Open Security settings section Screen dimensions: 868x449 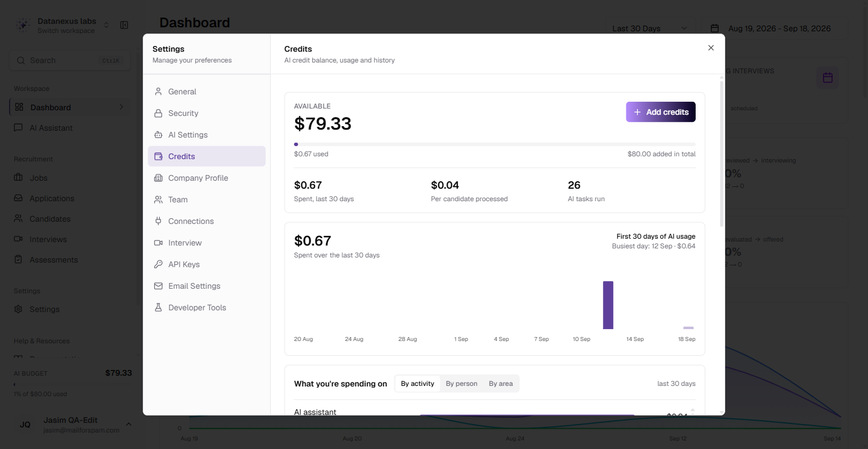206,113
